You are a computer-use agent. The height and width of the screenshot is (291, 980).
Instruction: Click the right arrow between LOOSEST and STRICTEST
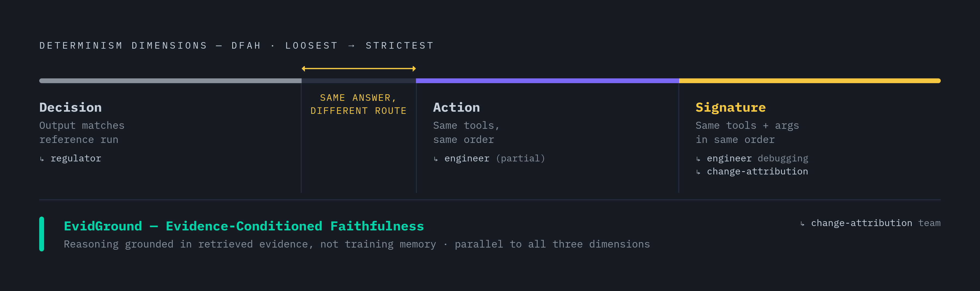click(x=351, y=46)
